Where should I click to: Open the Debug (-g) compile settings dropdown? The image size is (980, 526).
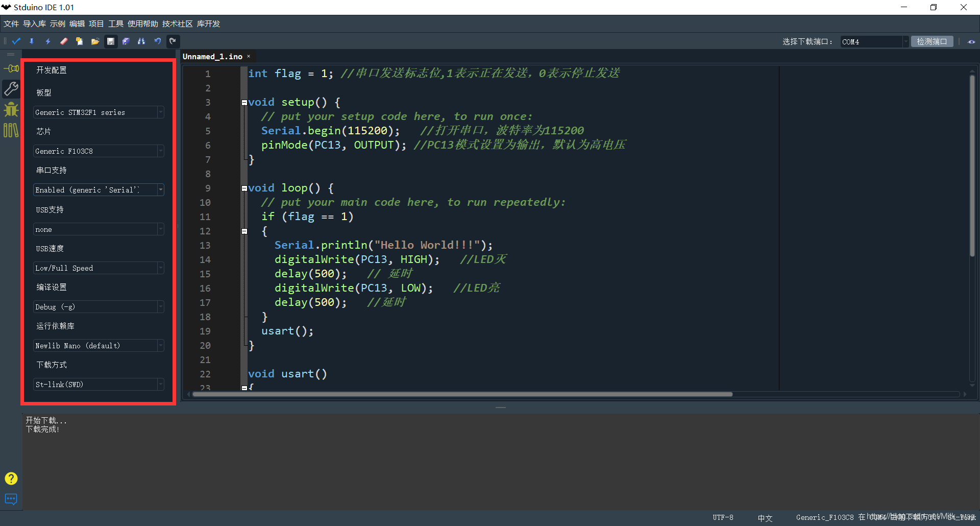pos(99,307)
